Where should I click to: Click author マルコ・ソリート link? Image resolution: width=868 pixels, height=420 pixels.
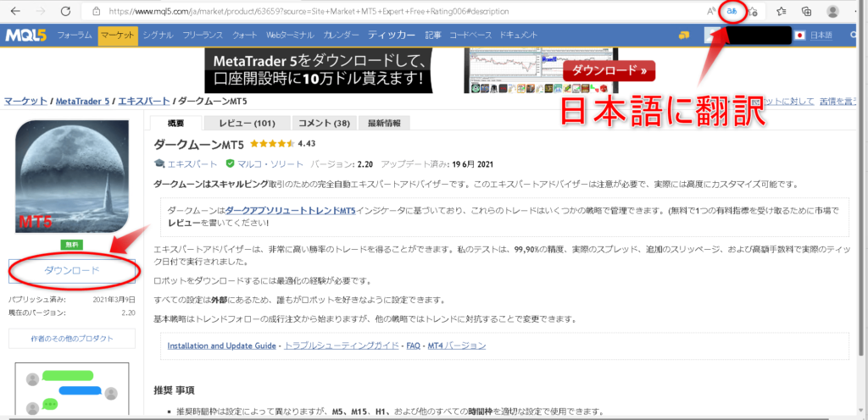(x=270, y=164)
